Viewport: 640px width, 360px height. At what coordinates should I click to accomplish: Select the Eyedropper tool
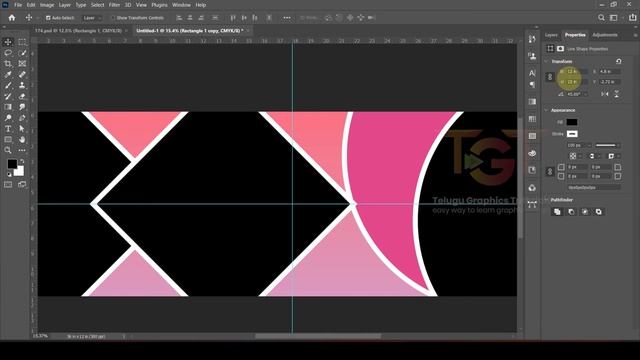(x=8, y=74)
